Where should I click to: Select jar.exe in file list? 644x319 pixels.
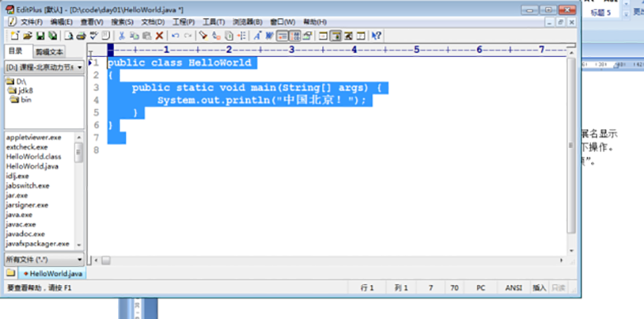(x=17, y=195)
